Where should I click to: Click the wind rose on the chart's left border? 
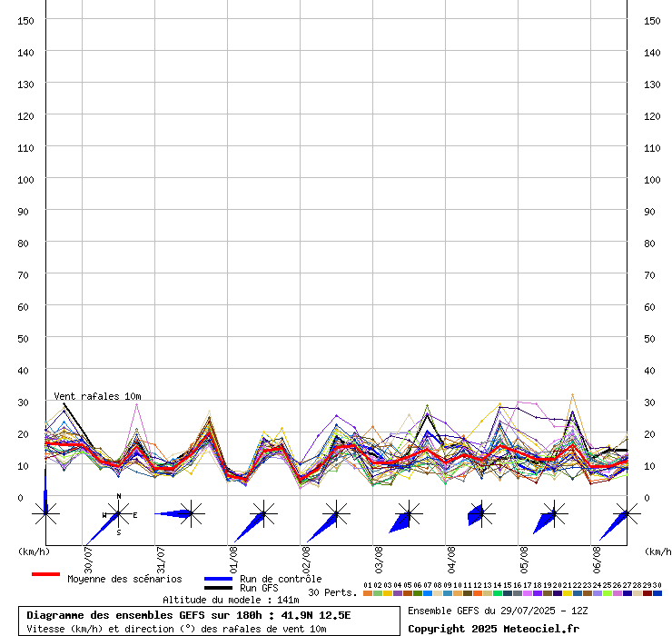pos(45,513)
